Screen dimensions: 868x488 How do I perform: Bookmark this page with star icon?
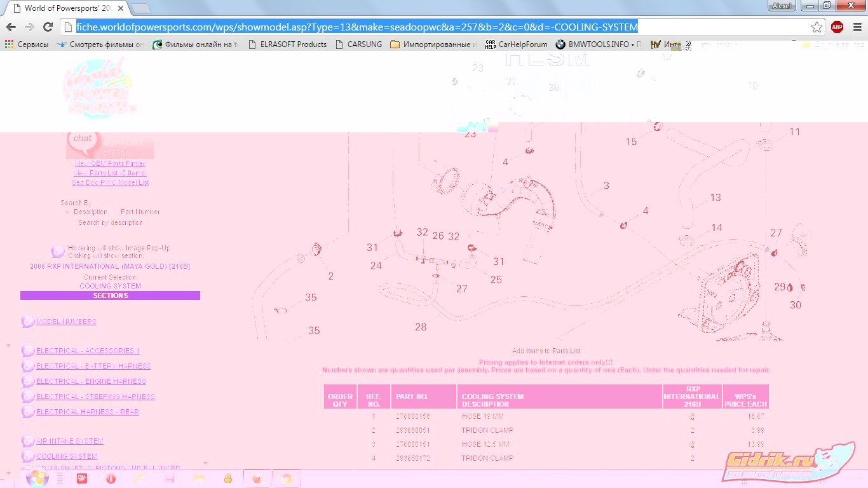point(817,27)
